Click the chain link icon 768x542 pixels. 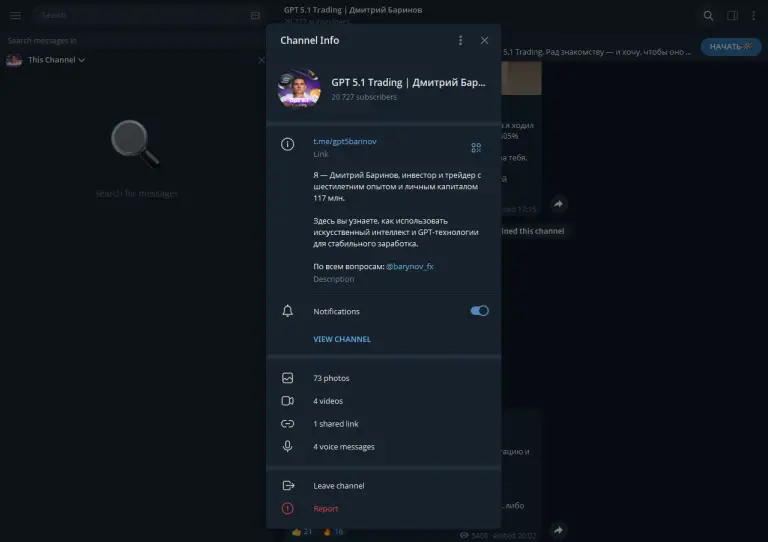288,424
